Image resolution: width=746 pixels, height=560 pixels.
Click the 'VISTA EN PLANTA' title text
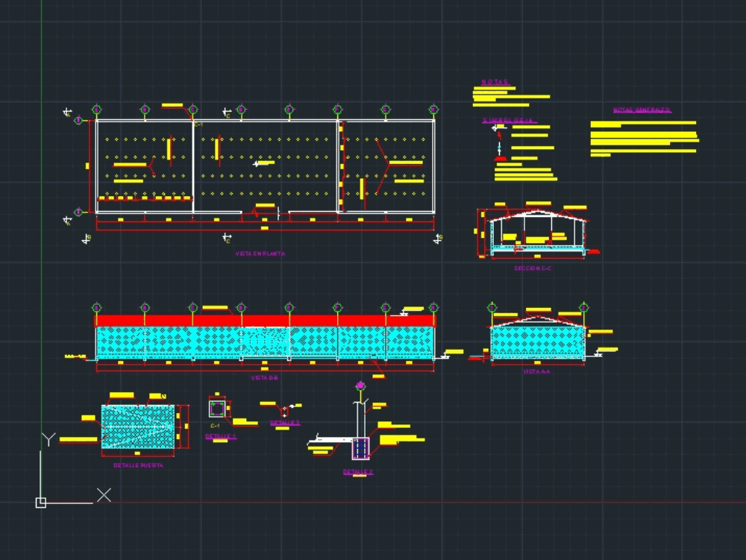click(x=260, y=254)
